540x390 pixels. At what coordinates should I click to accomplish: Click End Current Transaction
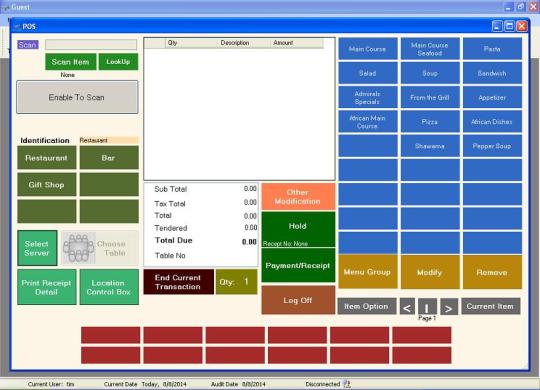pos(178,282)
